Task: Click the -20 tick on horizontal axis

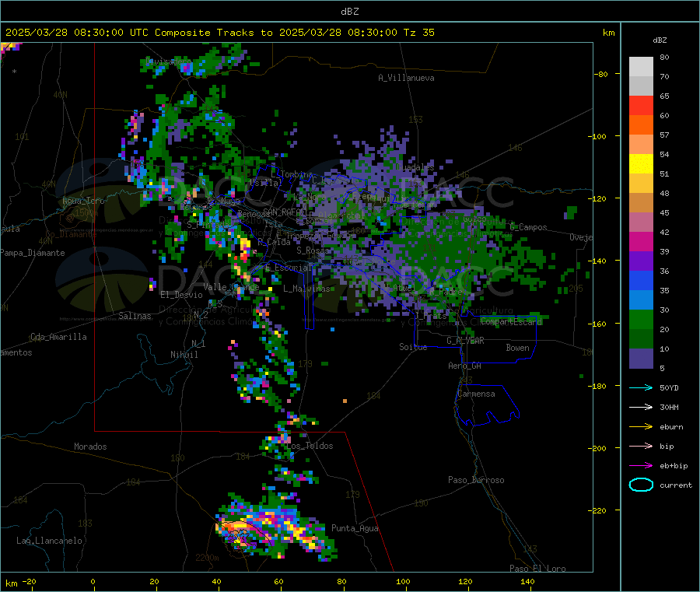Action: (x=29, y=581)
